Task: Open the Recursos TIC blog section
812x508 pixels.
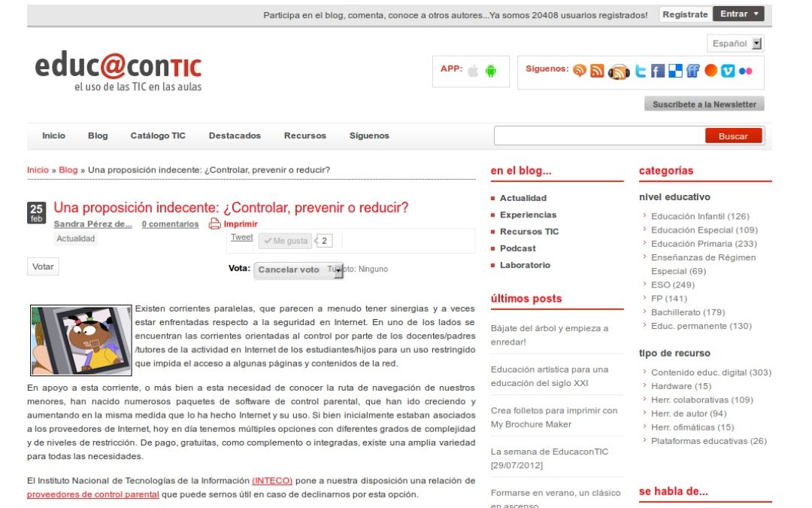Action: (x=529, y=232)
